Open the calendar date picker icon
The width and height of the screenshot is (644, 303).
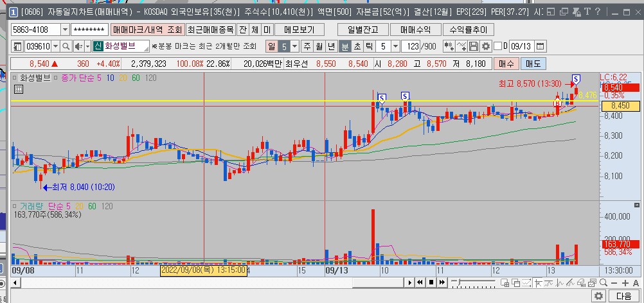click(541, 46)
